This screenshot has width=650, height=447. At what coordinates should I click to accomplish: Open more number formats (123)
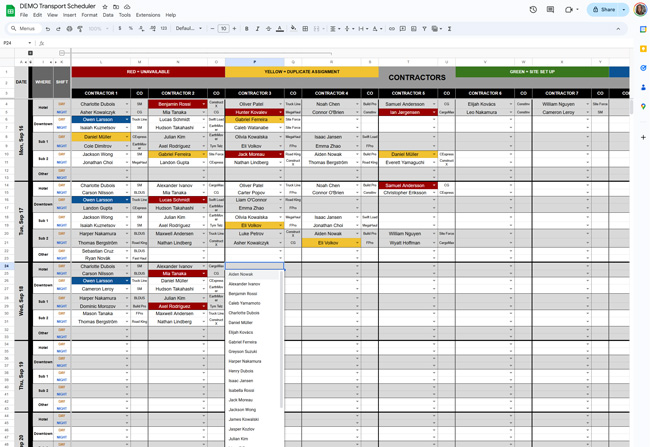coord(164,29)
